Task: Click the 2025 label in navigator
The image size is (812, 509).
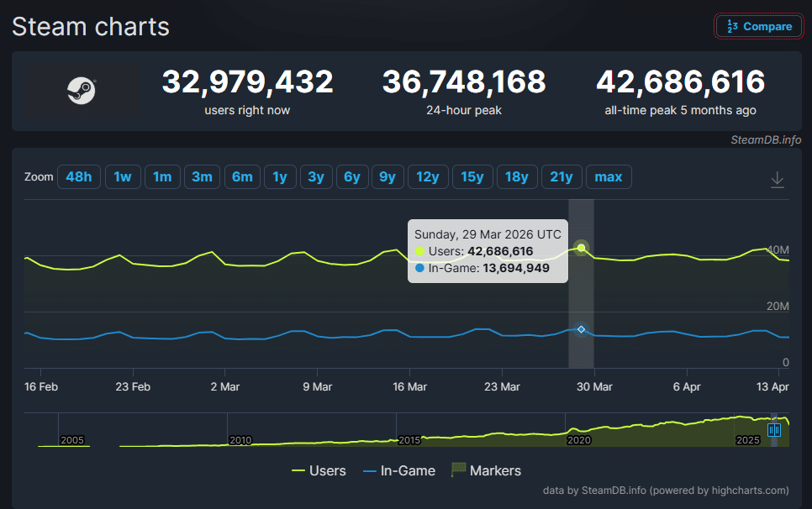Action: tap(748, 440)
